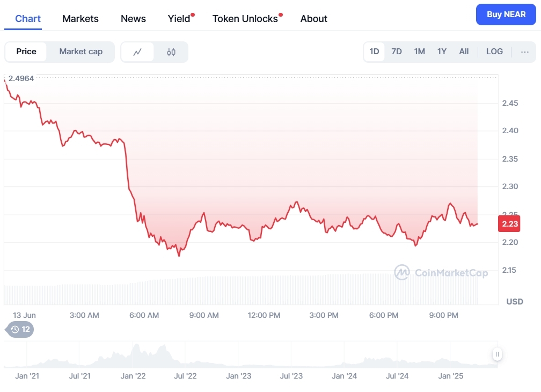Go to the News tab
The height and width of the screenshot is (392, 541).
(133, 19)
